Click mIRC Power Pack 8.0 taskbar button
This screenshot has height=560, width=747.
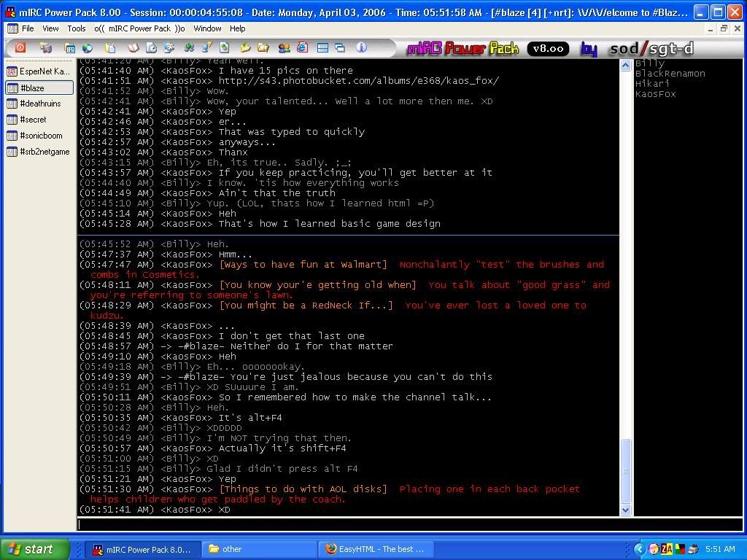(142, 549)
